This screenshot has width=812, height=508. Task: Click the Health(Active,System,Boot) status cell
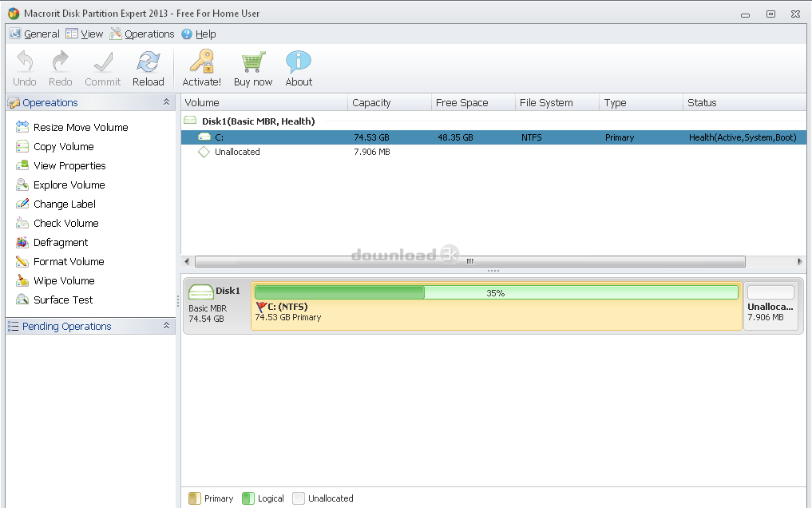[x=743, y=137]
